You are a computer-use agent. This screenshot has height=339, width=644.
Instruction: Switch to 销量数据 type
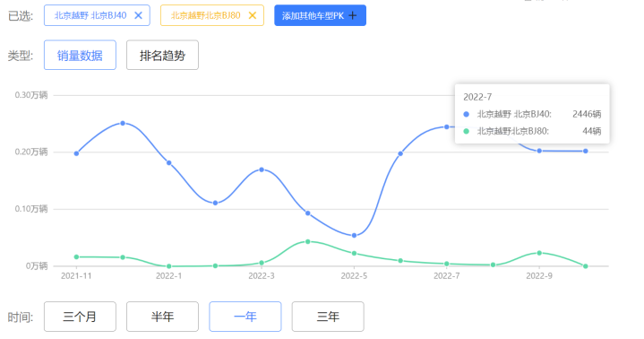[x=80, y=55]
